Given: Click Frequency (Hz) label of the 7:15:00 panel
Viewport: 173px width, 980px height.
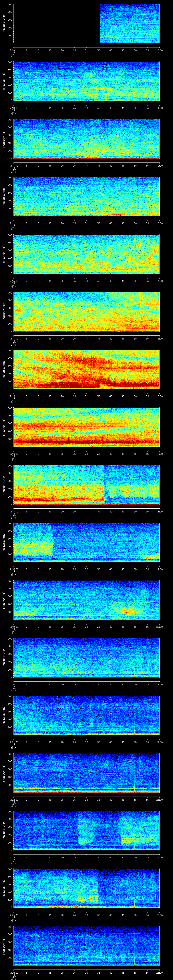Looking at the screenshot, I should 4,369.
